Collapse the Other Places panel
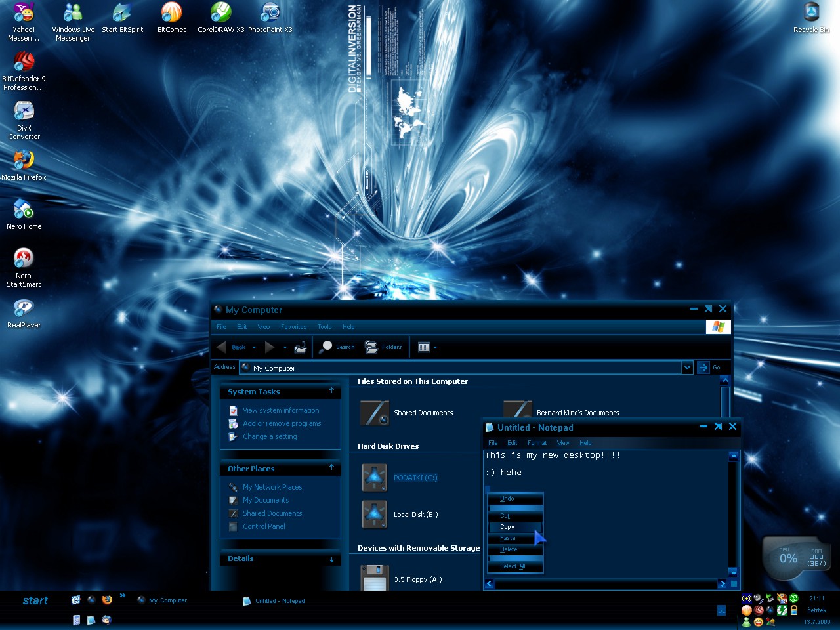Screen dimensions: 840x630 pos(331,468)
